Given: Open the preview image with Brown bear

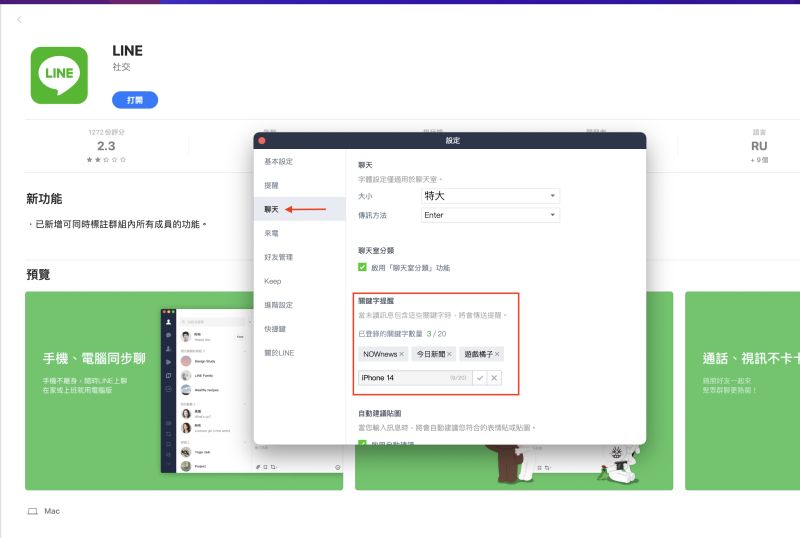Looking at the screenshot, I should 514,467.
